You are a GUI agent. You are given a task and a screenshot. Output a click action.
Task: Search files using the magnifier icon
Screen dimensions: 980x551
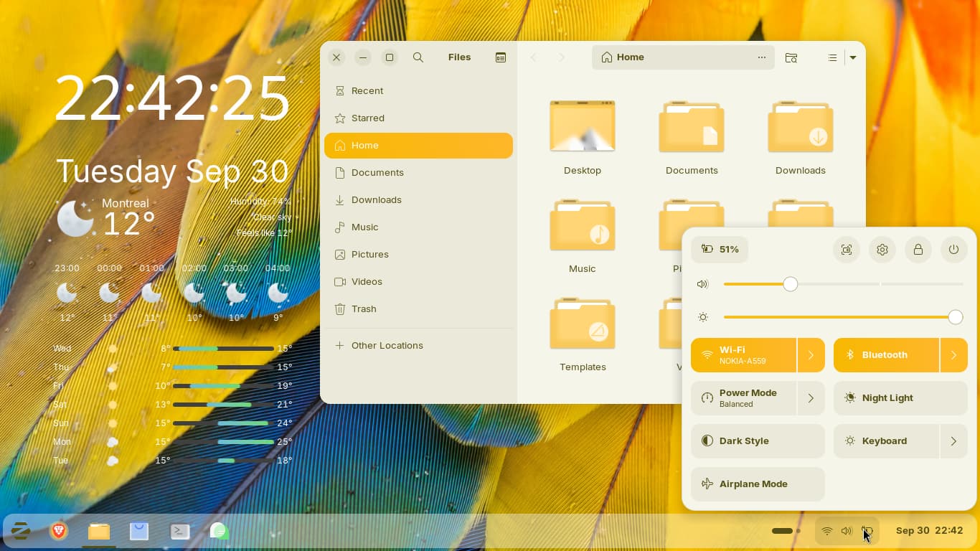[418, 57]
